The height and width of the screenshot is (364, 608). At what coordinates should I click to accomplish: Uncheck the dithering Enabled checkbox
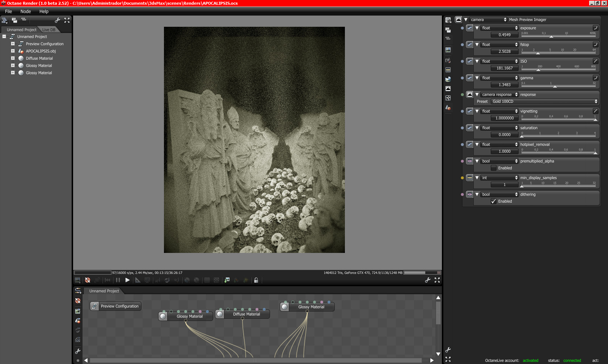coord(494,201)
